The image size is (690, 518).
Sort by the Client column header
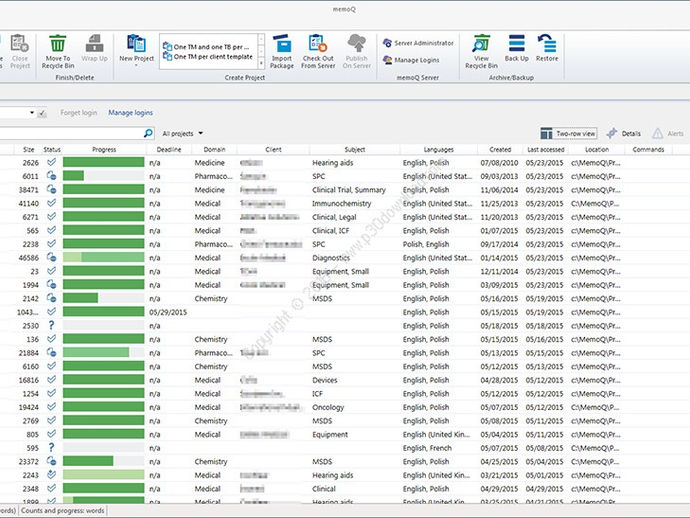click(x=273, y=150)
